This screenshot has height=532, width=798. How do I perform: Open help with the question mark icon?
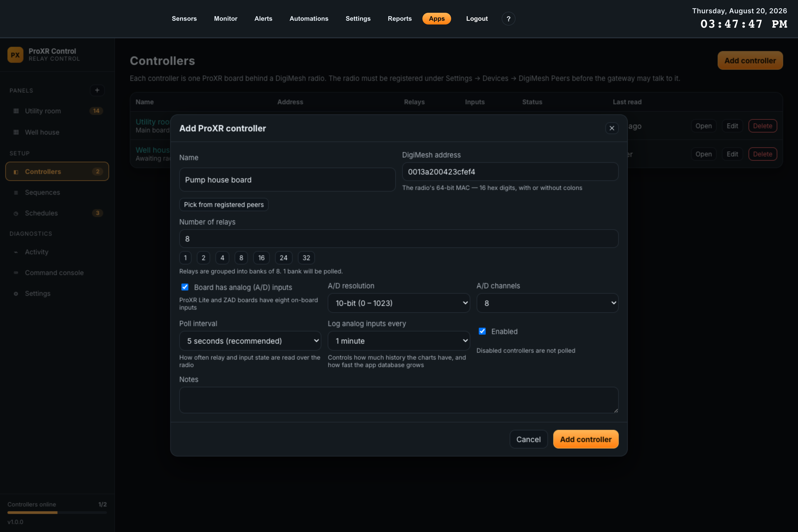pyautogui.click(x=508, y=19)
